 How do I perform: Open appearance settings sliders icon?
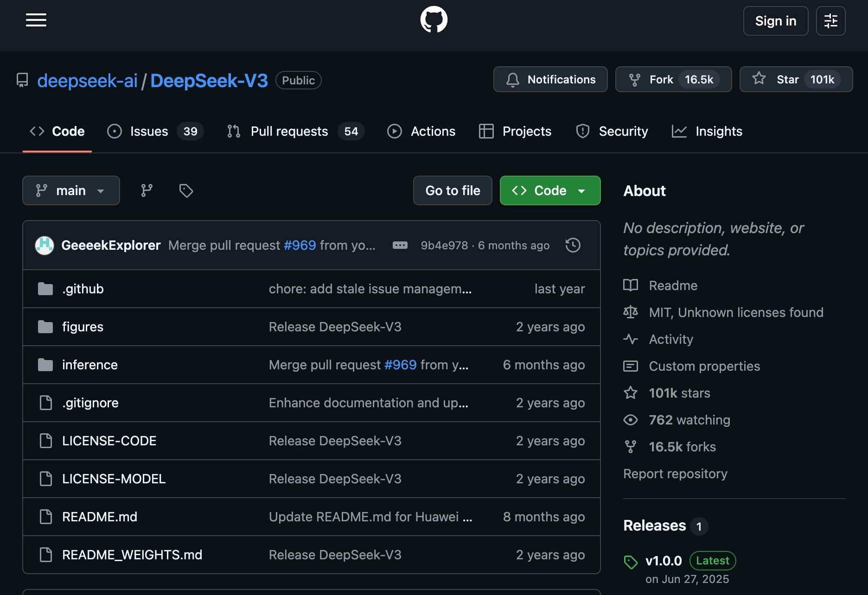[830, 21]
